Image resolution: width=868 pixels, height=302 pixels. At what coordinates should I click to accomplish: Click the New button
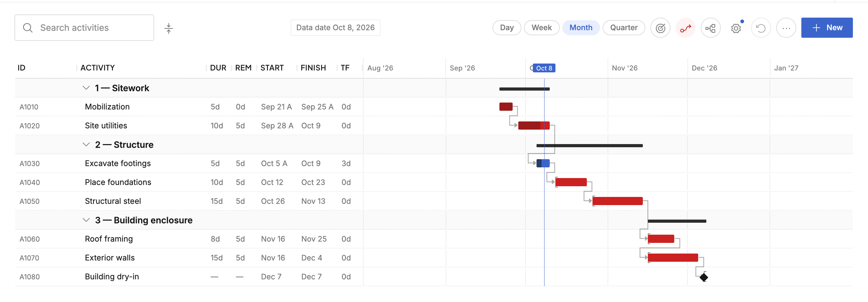click(x=827, y=28)
